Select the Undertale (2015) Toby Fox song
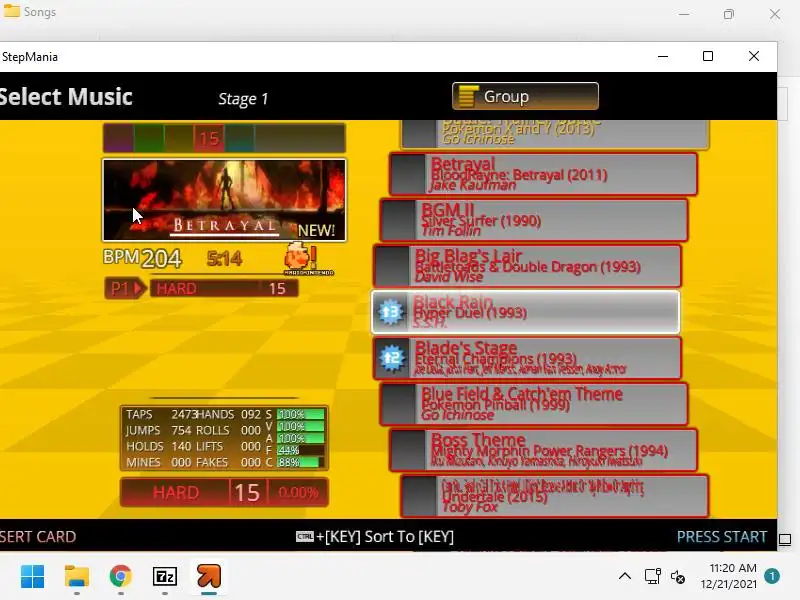Image resolution: width=800 pixels, height=600 pixels. click(555, 495)
